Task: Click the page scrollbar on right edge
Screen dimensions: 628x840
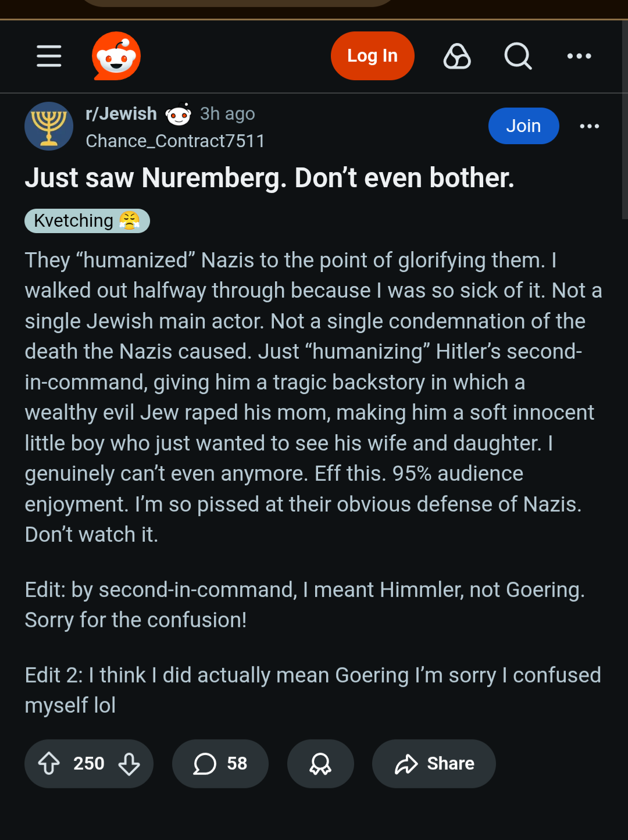Action: [x=625, y=116]
